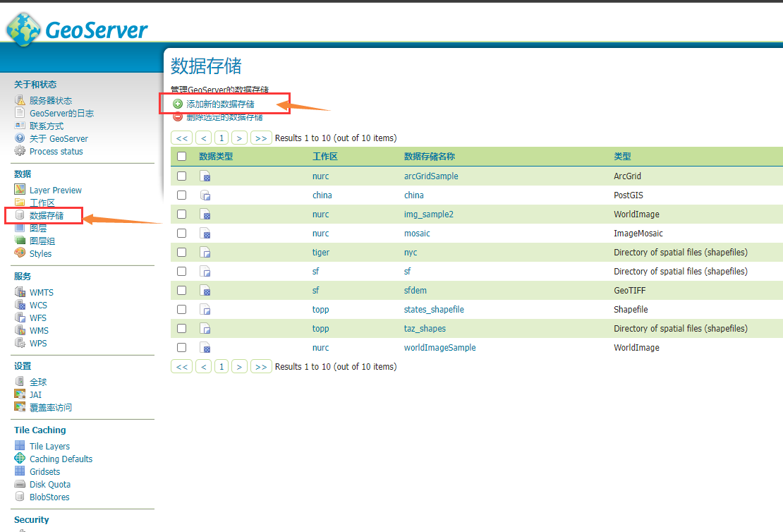
Task: Open the sfdem data store link
Action: pyautogui.click(x=415, y=290)
